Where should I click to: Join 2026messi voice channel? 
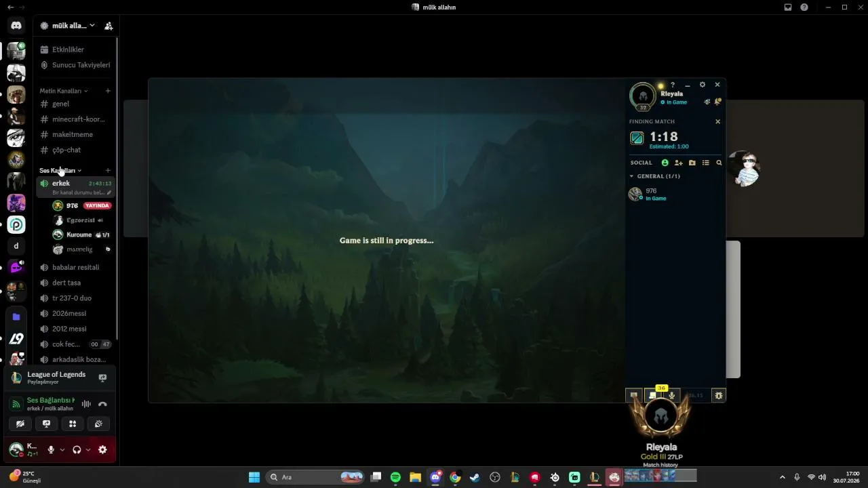coord(75,313)
